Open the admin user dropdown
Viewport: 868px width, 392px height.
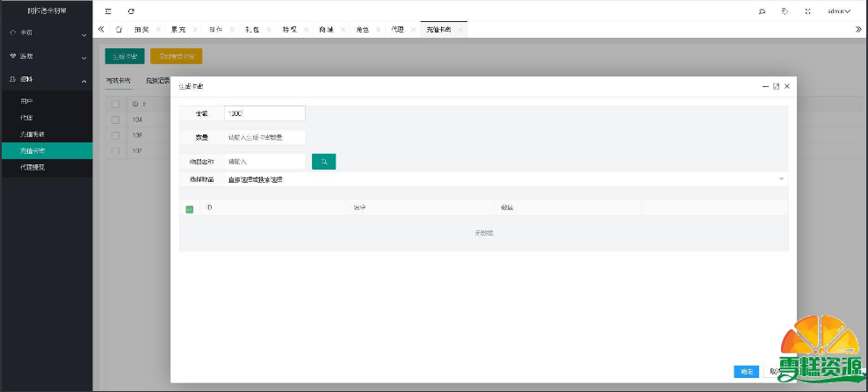click(838, 11)
